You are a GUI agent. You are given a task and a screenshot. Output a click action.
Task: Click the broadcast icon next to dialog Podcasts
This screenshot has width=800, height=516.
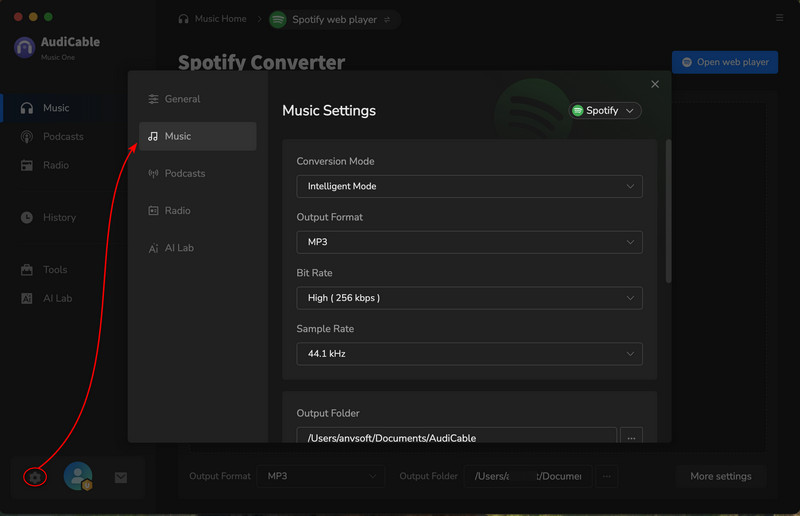[x=153, y=174]
